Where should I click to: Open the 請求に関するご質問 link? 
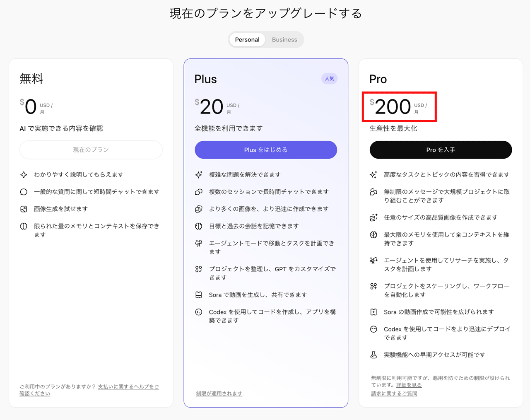pos(394,393)
